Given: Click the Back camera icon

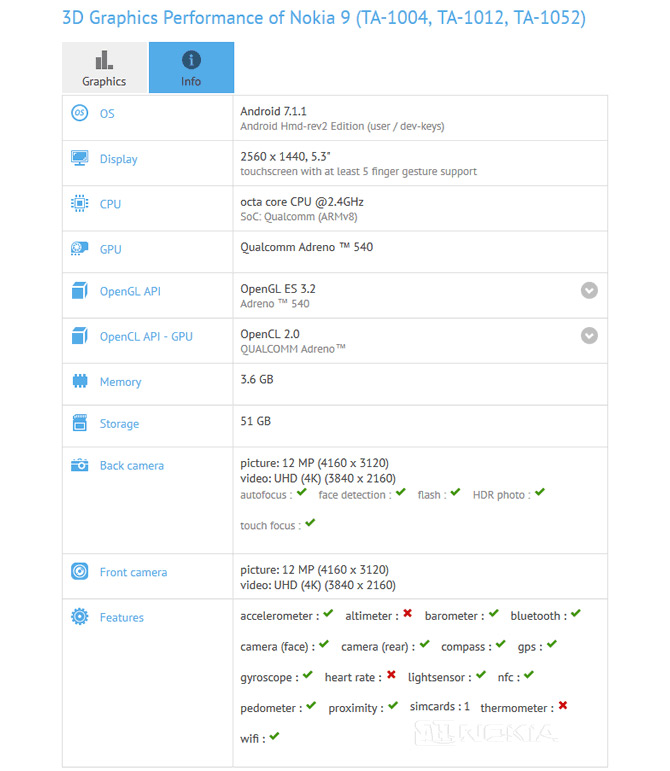Looking at the screenshot, I should 80,465.
